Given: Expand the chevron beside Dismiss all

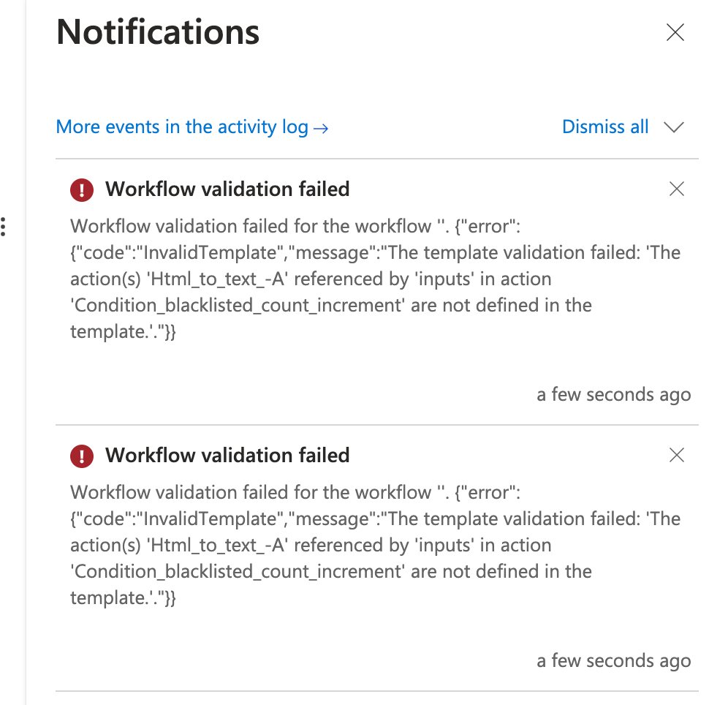Looking at the screenshot, I should point(674,127).
